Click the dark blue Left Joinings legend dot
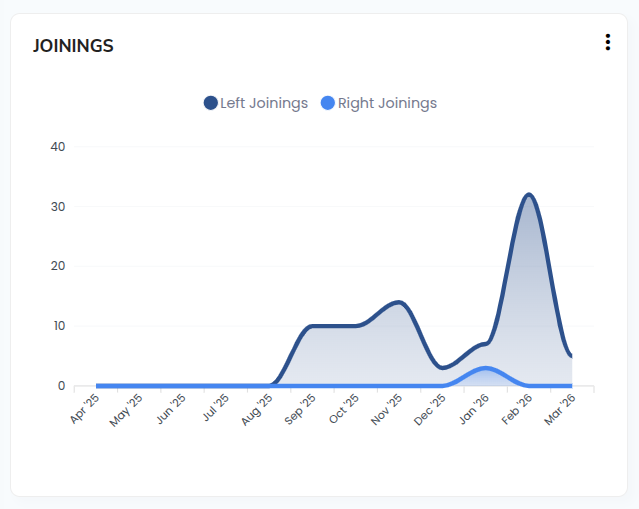 click(x=211, y=103)
